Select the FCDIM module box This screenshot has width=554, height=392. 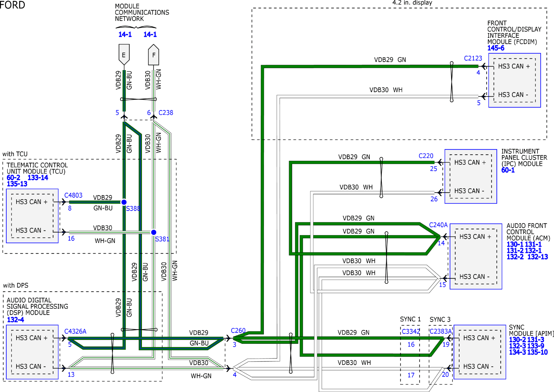(x=514, y=80)
